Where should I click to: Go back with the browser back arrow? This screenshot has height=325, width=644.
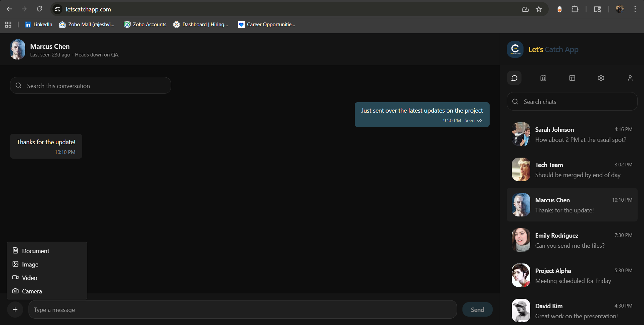[9, 9]
